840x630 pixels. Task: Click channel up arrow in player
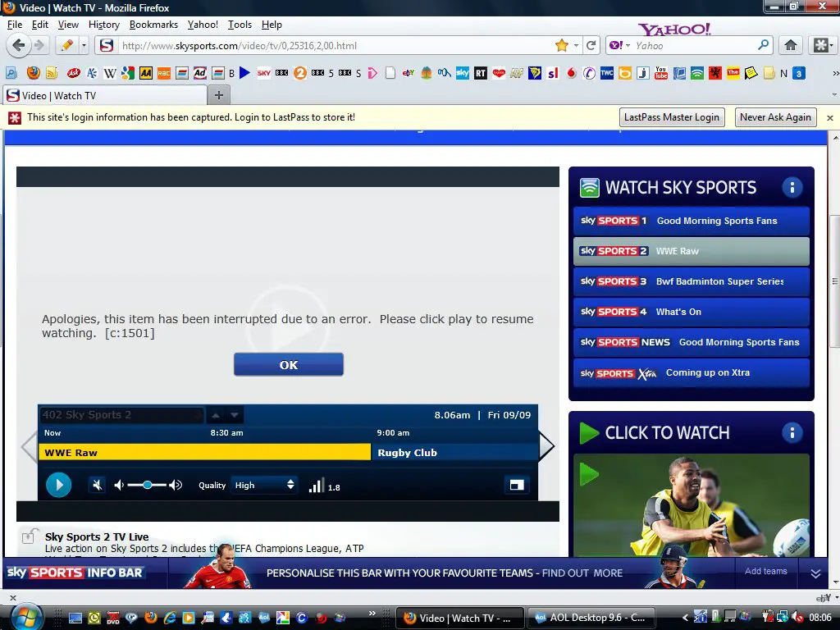pyautogui.click(x=216, y=414)
